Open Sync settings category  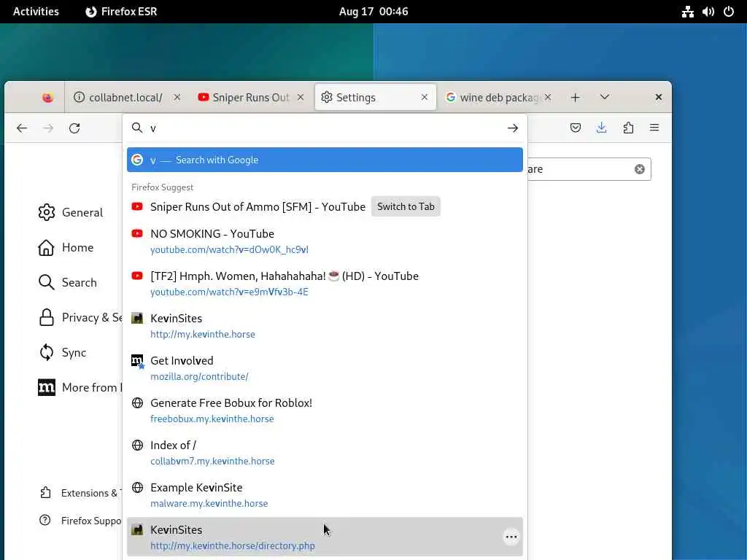(63, 352)
